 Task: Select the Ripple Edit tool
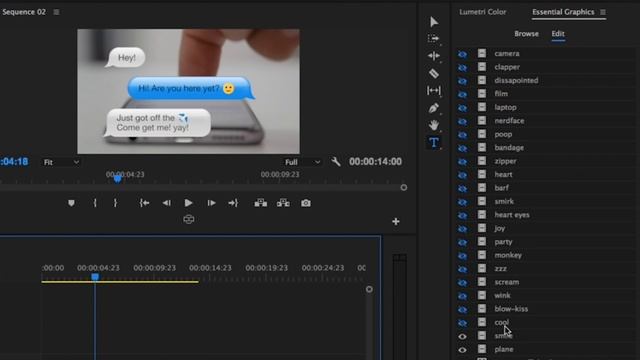coord(433,56)
